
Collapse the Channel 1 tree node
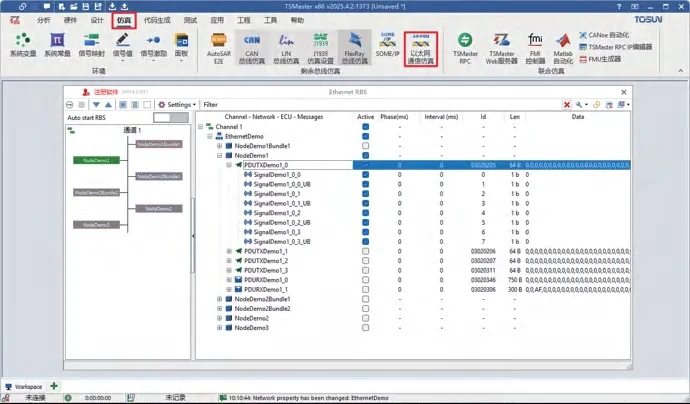(x=201, y=127)
